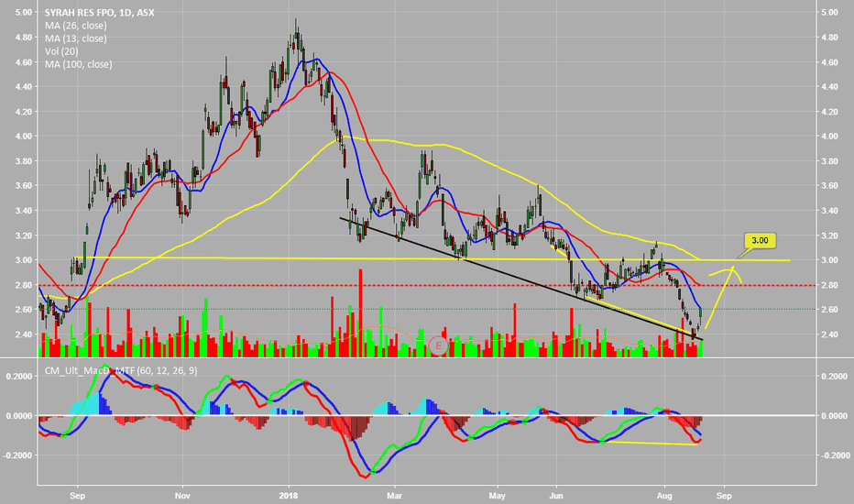The height and width of the screenshot is (504, 854).
Task: Click the 4.00 price on right axis
Action: 829,137
